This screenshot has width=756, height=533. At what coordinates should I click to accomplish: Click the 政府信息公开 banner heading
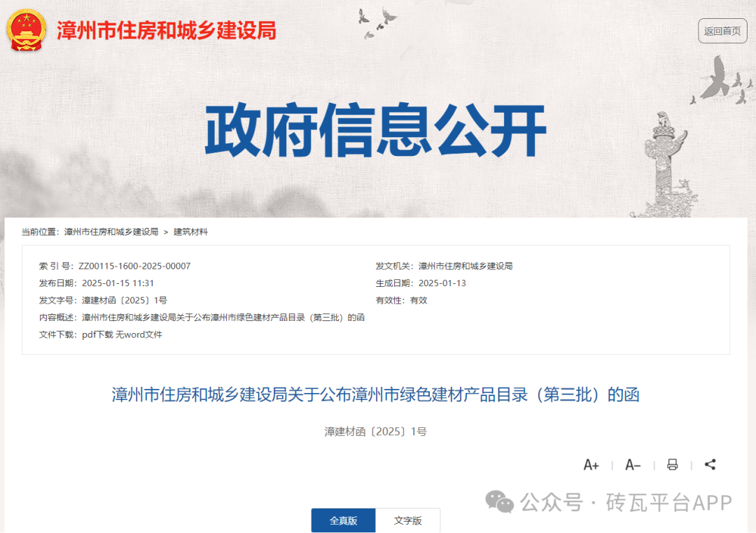pos(376,130)
